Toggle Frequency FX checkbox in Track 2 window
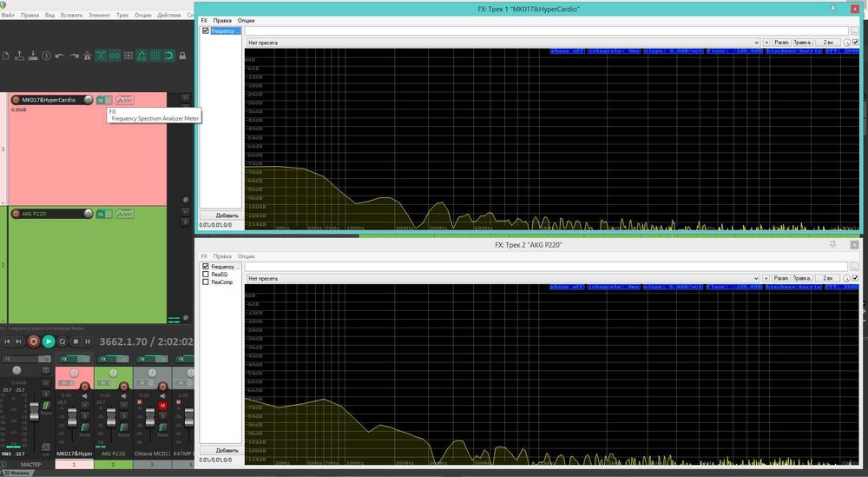 coord(206,267)
